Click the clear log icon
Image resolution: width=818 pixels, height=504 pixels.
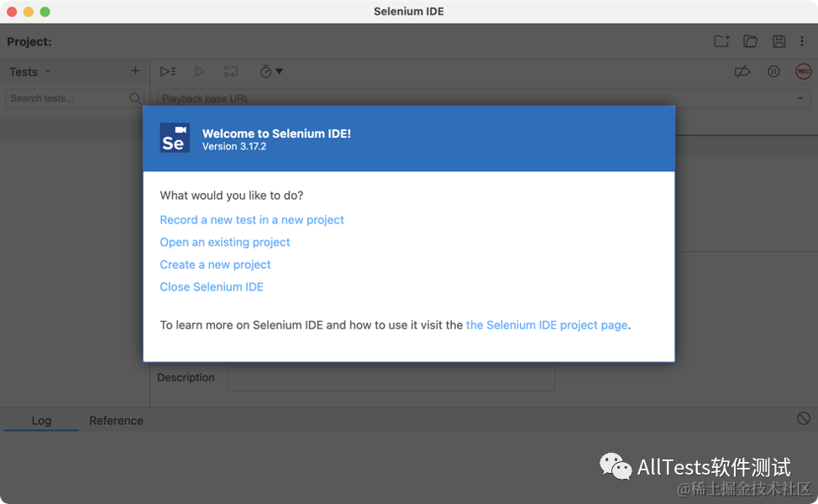[x=804, y=418]
